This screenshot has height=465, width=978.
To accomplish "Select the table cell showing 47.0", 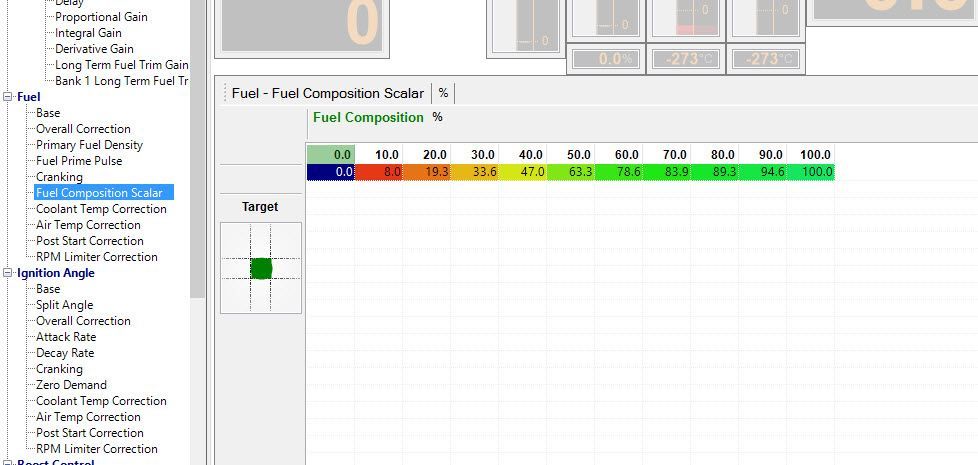I will pos(523,172).
